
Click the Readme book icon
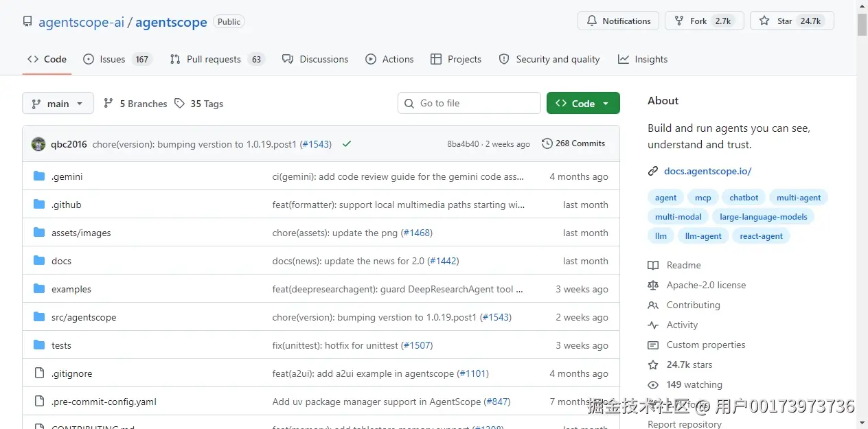(653, 265)
